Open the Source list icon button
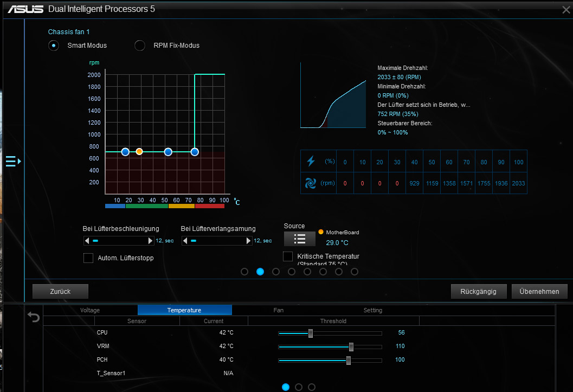Screen dimensions: 573x392 coord(300,239)
